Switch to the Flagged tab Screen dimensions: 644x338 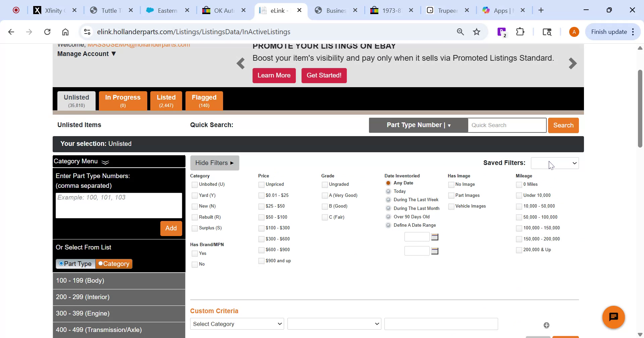click(204, 100)
